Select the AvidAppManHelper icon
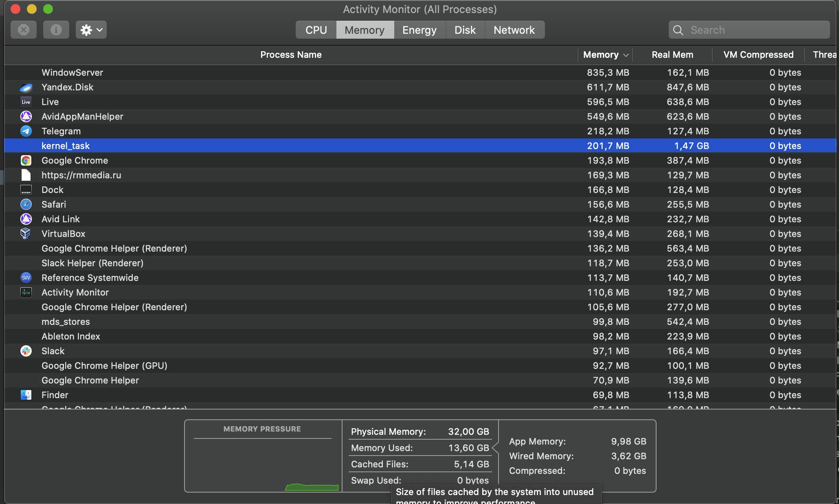 [x=26, y=116]
